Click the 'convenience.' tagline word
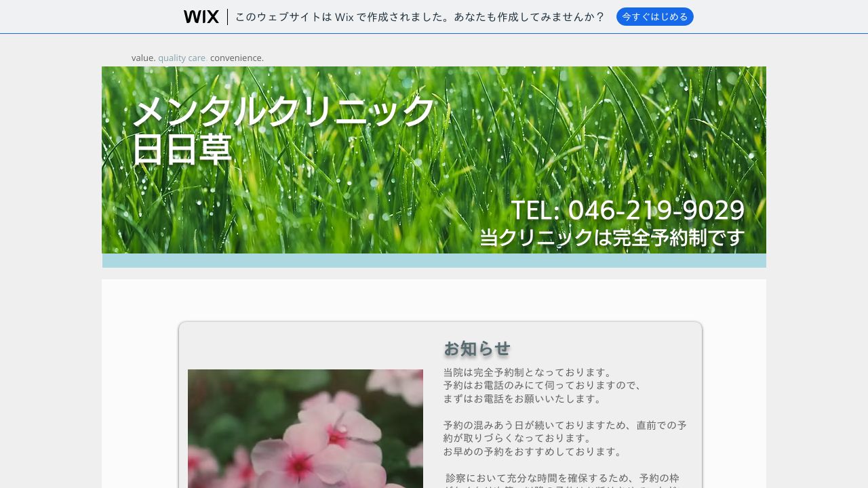This screenshot has width=868, height=488. pyautogui.click(x=237, y=58)
